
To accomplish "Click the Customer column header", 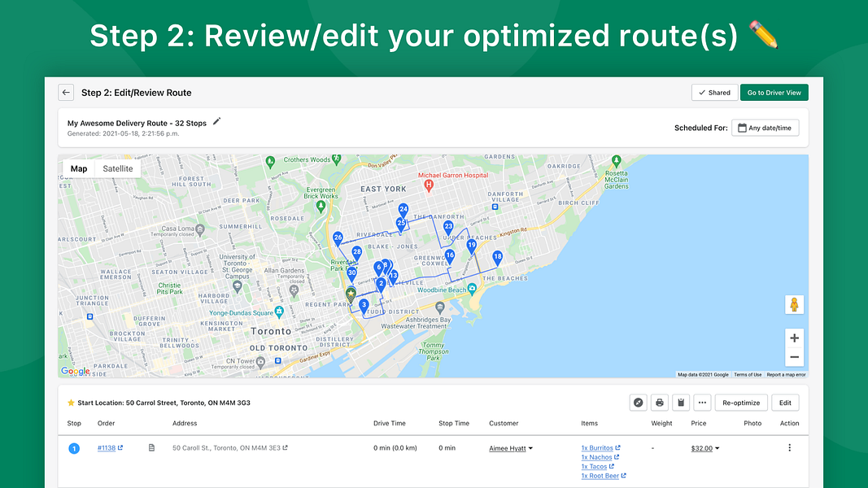I will point(504,423).
